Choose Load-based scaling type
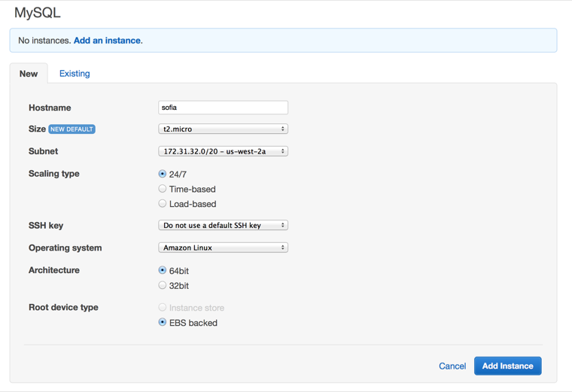This screenshot has height=392, width=572. pyautogui.click(x=163, y=203)
